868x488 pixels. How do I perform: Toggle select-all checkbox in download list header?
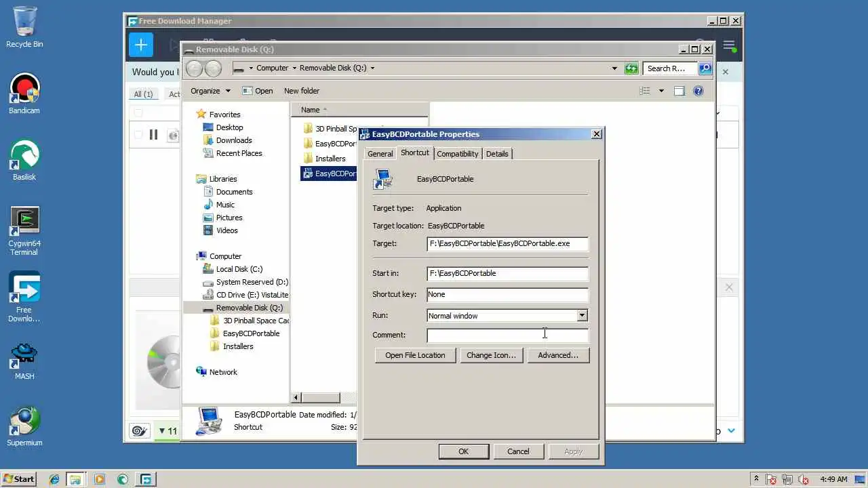pos(138,113)
